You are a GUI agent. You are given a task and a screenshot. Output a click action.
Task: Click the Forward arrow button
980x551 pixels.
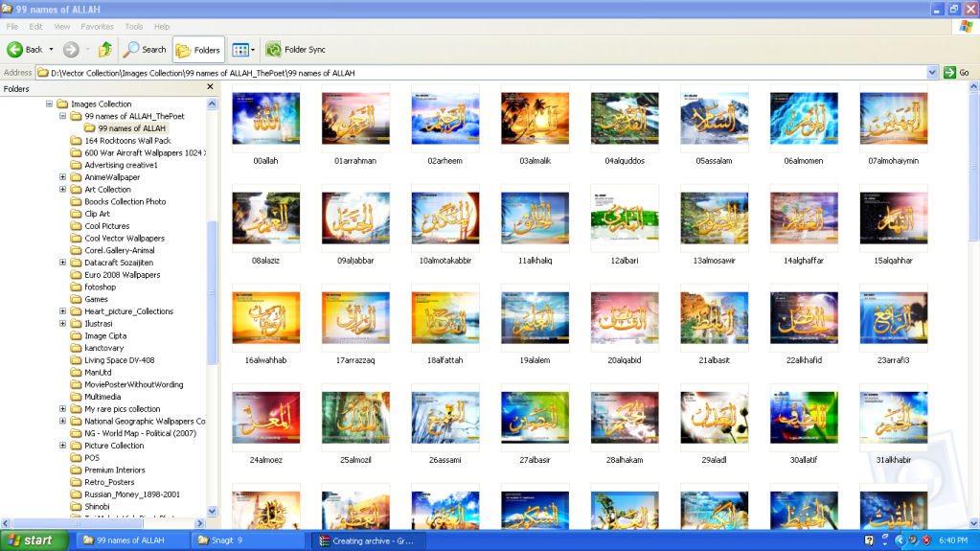click(71, 50)
